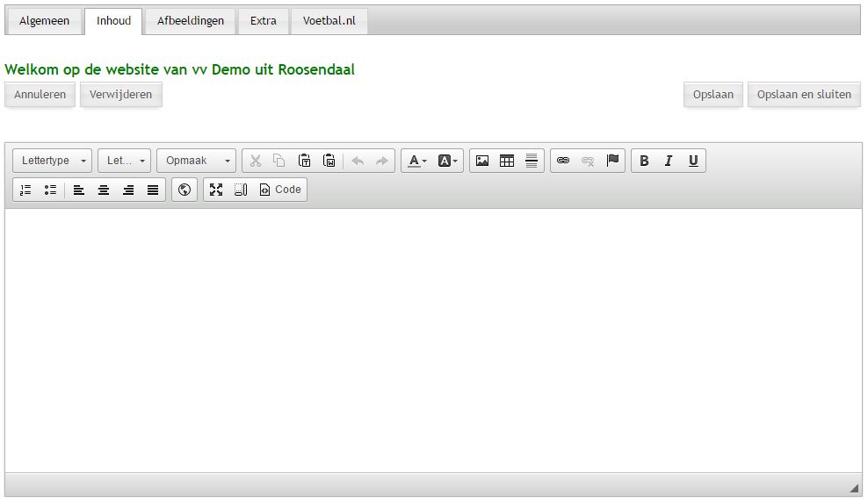Image resolution: width=868 pixels, height=503 pixels.
Task: Insert a numbered list
Action: (x=25, y=190)
